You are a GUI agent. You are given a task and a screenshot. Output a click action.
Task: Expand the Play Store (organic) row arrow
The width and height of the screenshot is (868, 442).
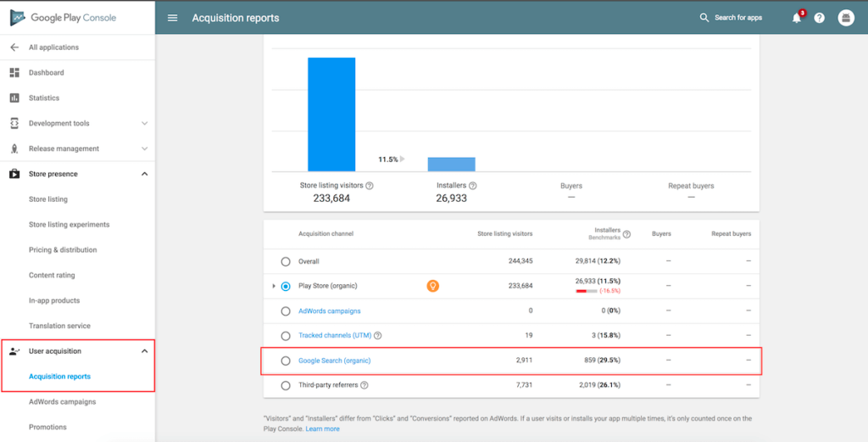(x=274, y=287)
